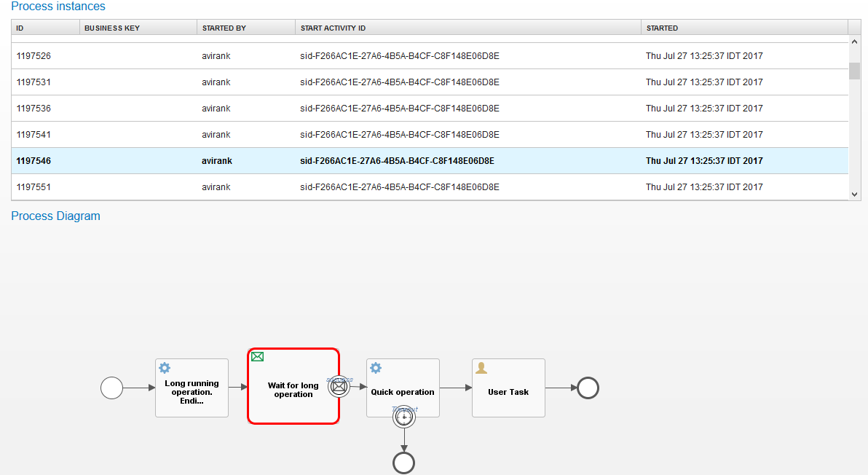Click the table scrollbar thumb
Image resolution: width=868 pixels, height=475 pixels.
point(854,71)
